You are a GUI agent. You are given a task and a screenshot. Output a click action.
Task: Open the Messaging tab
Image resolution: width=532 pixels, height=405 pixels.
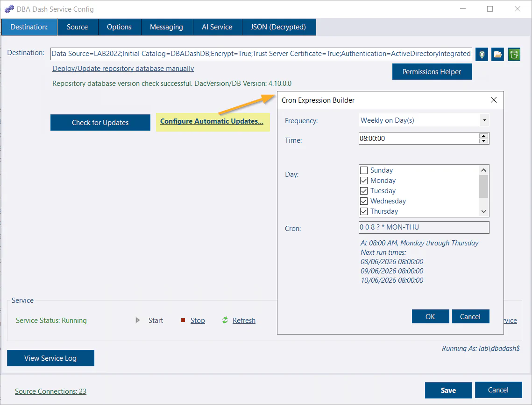pyautogui.click(x=167, y=27)
